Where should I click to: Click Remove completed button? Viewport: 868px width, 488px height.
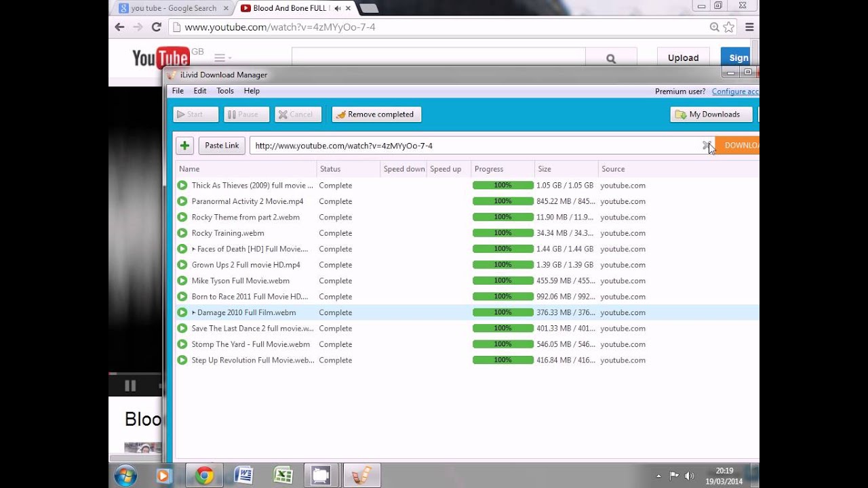coord(376,115)
